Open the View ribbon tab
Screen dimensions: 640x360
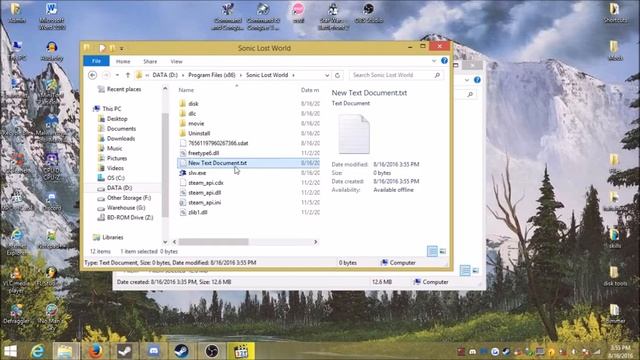176,61
